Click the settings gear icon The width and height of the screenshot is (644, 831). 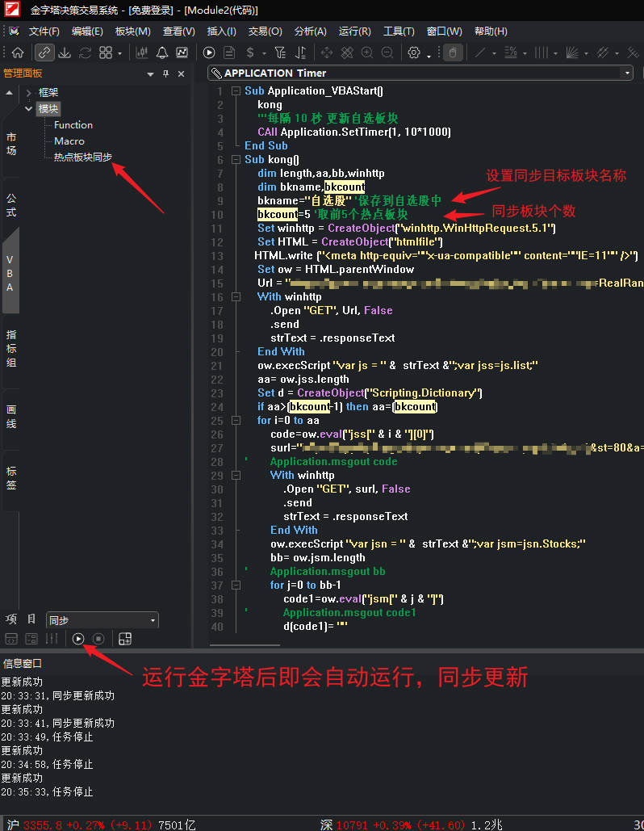414,52
